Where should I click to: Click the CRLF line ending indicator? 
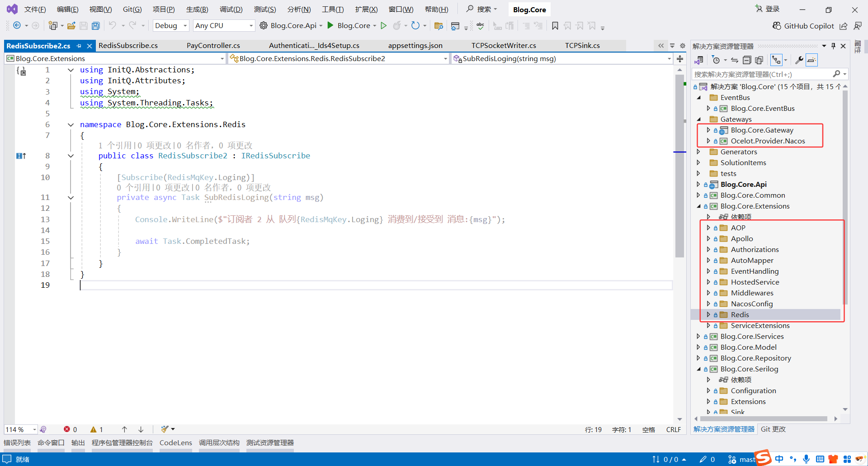(673, 429)
